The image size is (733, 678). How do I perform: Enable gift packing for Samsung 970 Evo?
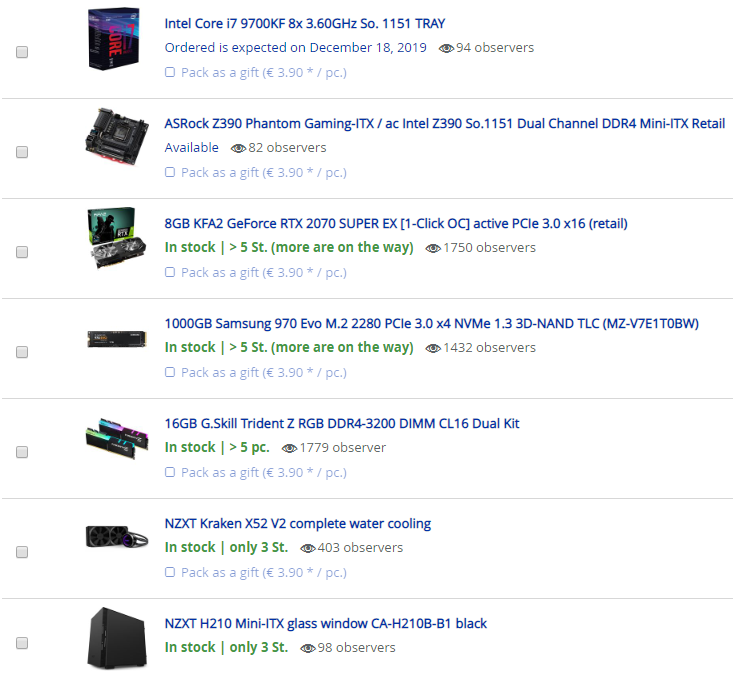coord(170,372)
